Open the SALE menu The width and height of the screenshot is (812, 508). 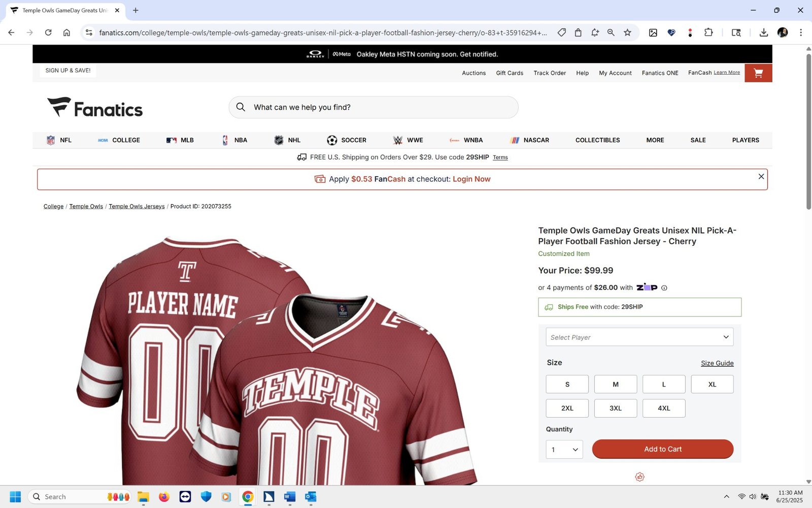coord(698,140)
